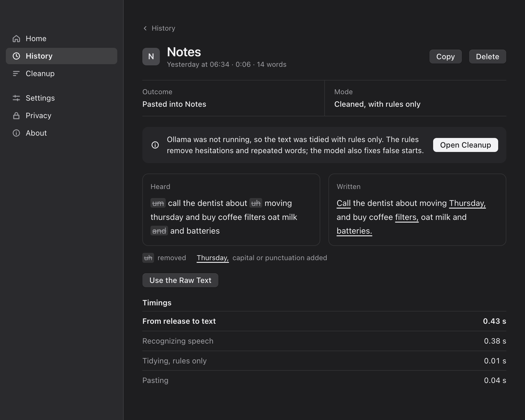Image resolution: width=525 pixels, height=420 pixels.
Task: Click Use the Raw Text button
Action: coord(180,280)
